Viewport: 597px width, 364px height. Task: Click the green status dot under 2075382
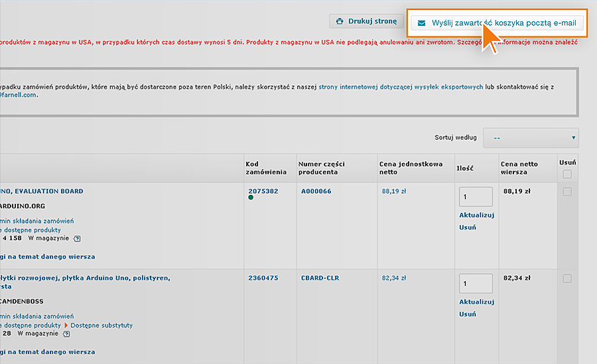pos(251,198)
